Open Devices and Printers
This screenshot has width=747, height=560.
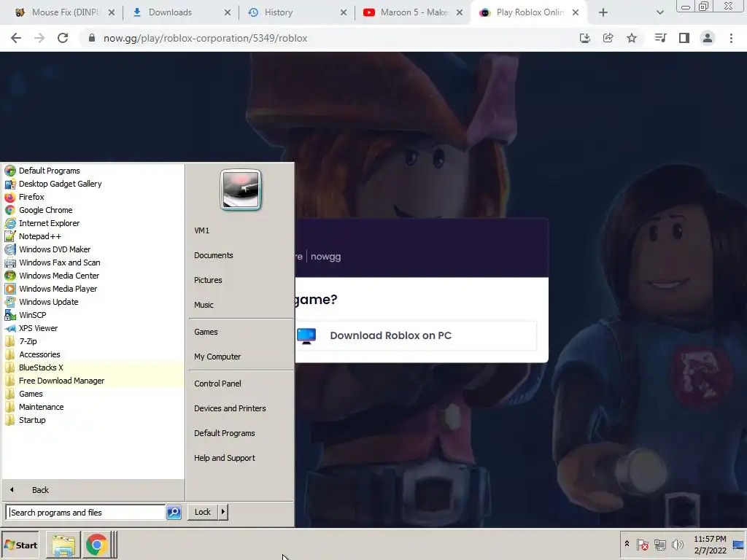241,408
